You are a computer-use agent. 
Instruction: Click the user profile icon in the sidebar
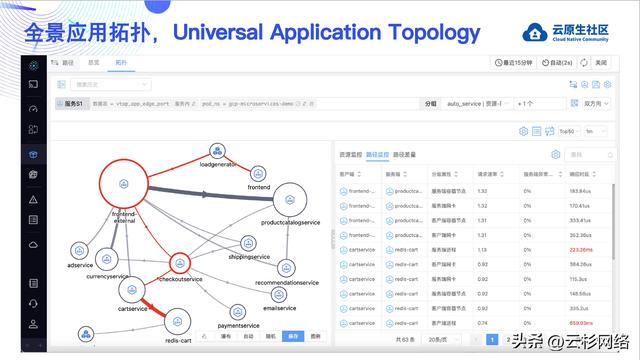pos(33,324)
